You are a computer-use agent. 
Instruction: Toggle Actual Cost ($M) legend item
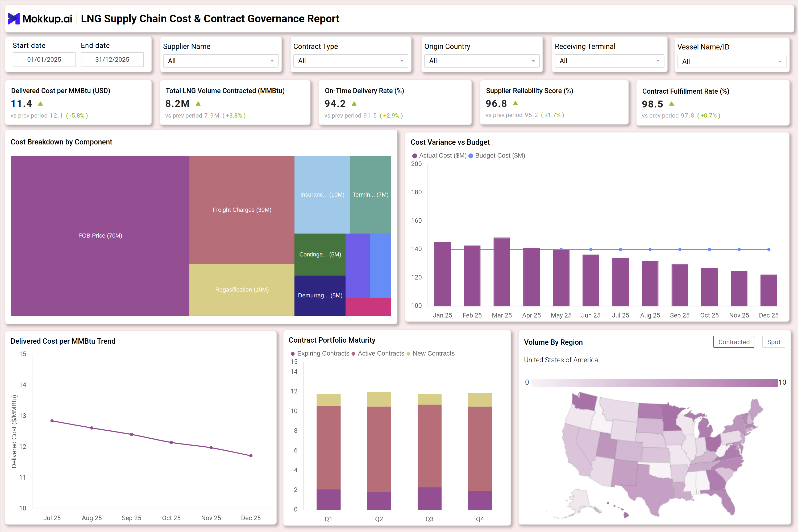pos(439,155)
